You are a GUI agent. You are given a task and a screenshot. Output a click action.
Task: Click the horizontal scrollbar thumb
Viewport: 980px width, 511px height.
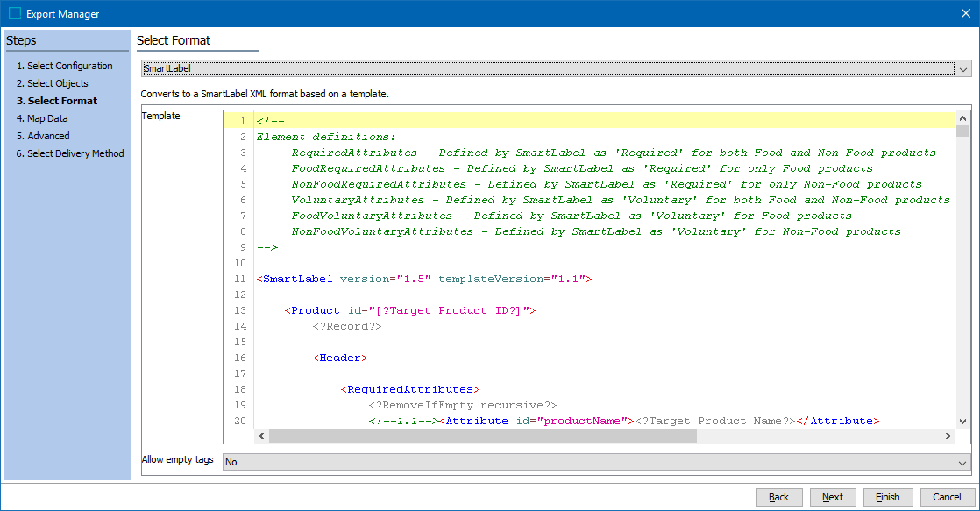[482, 436]
